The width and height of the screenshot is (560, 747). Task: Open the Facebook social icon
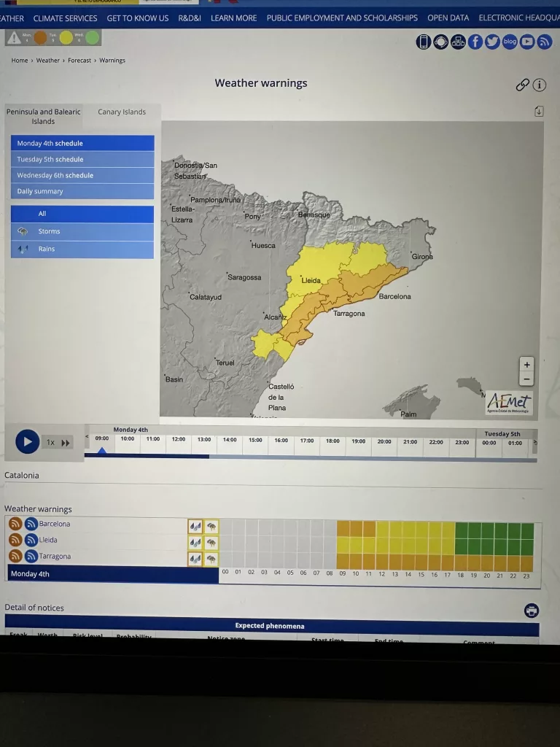(x=475, y=42)
